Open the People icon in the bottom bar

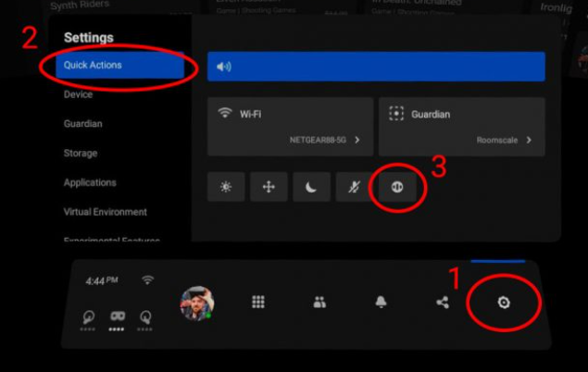coord(319,302)
